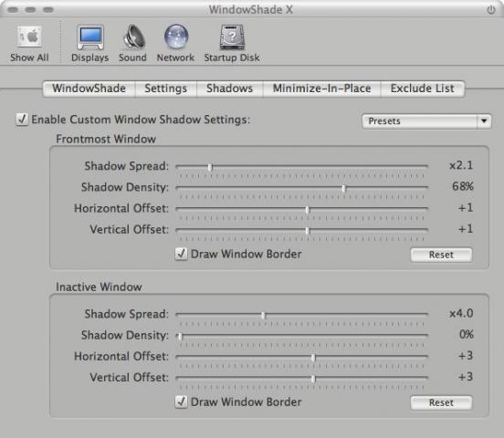
Task: Click the WindowShade X window title
Action: (x=251, y=10)
